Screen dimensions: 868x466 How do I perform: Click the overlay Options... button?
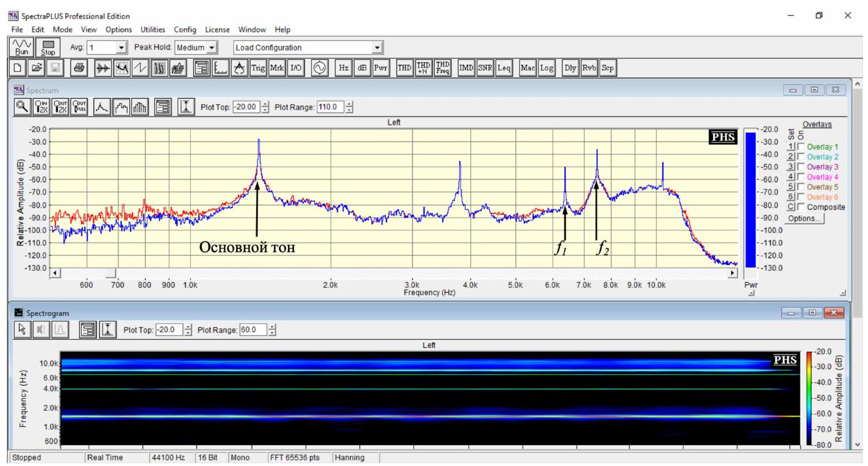click(x=804, y=219)
